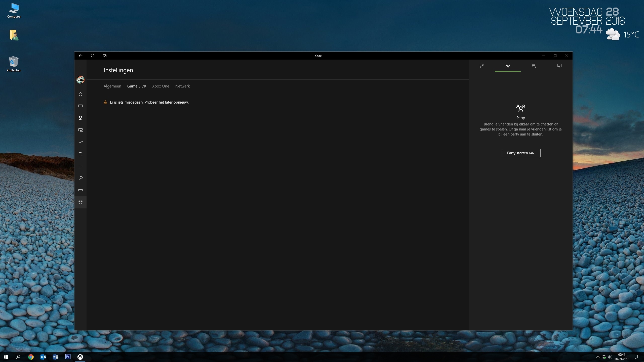Open Game DVR captures in the sidebar
Screen dimensions: 644x362
click(80, 130)
